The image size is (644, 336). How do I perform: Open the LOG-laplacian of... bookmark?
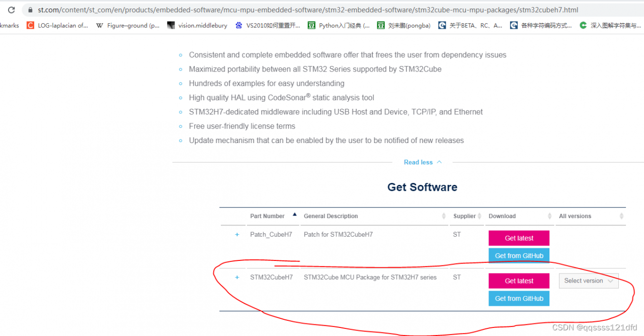[57, 25]
